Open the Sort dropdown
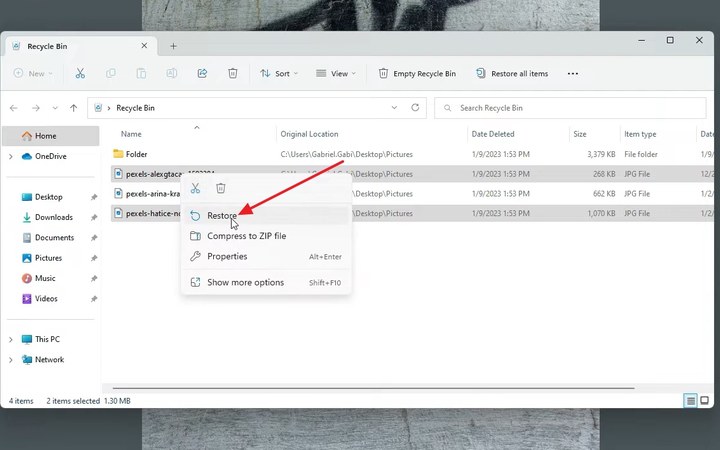 (279, 73)
